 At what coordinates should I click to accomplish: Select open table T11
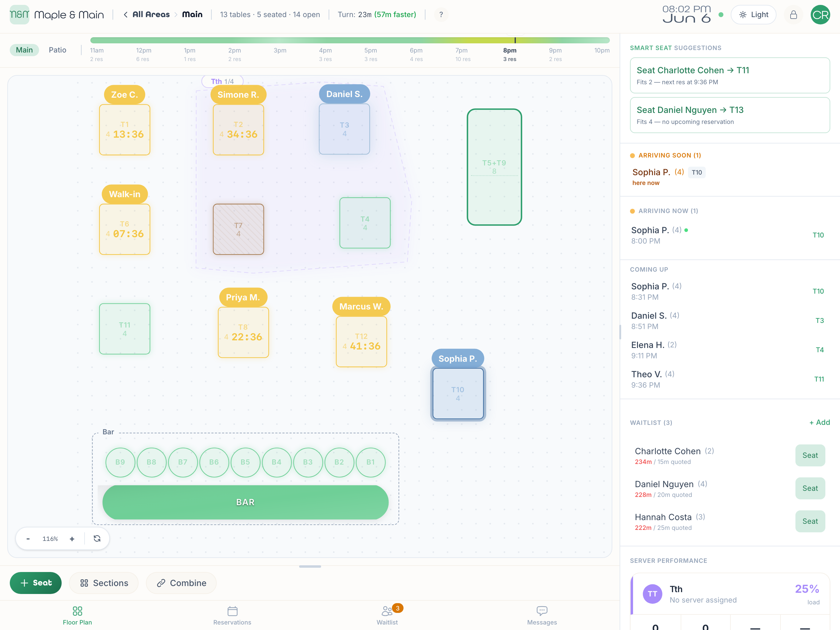[x=125, y=329]
